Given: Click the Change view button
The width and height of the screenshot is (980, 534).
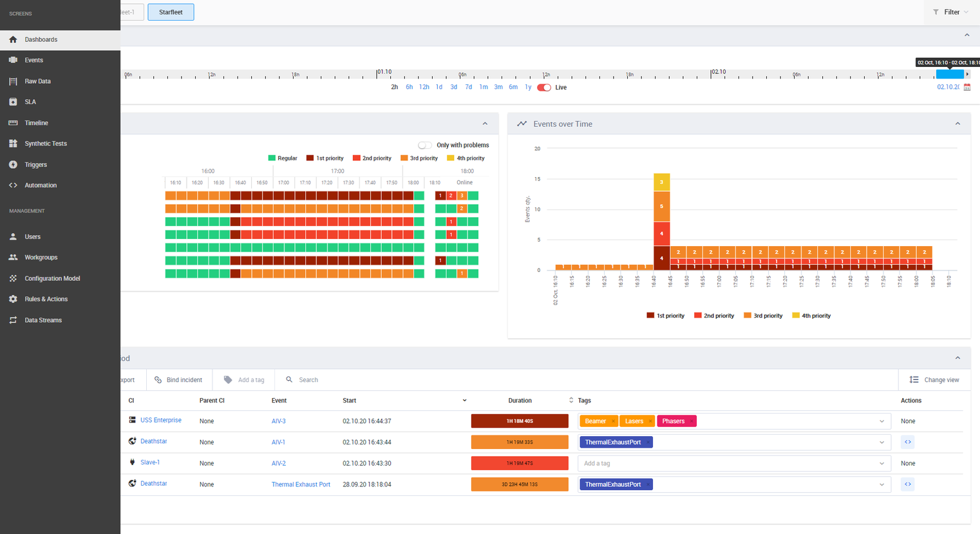Looking at the screenshot, I should (934, 380).
